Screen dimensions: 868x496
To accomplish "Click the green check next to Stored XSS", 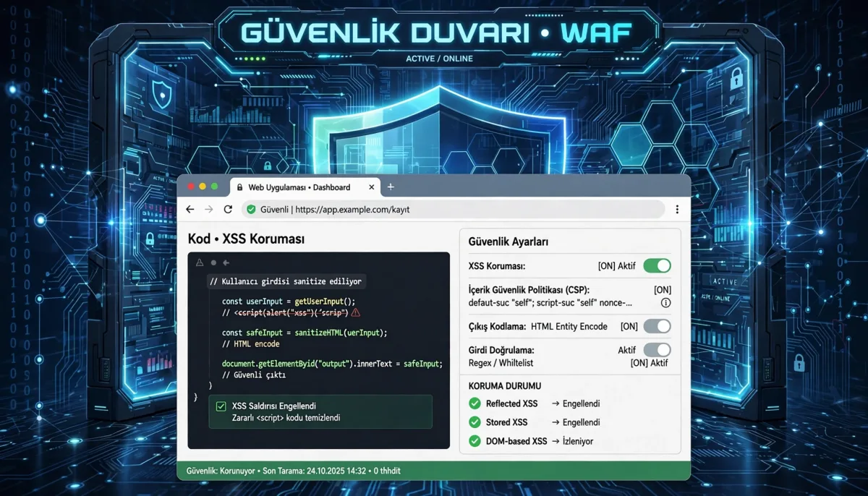I will coord(475,422).
